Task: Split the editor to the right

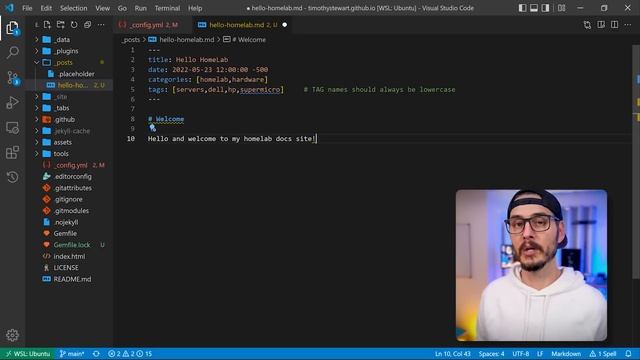Action: click(614, 25)
